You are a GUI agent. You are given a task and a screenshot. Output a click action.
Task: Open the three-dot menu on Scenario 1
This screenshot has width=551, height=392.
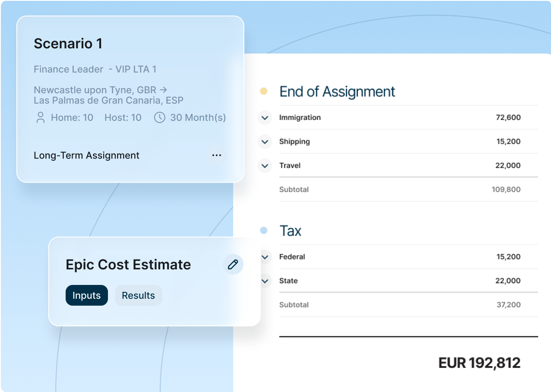(216, 155)
